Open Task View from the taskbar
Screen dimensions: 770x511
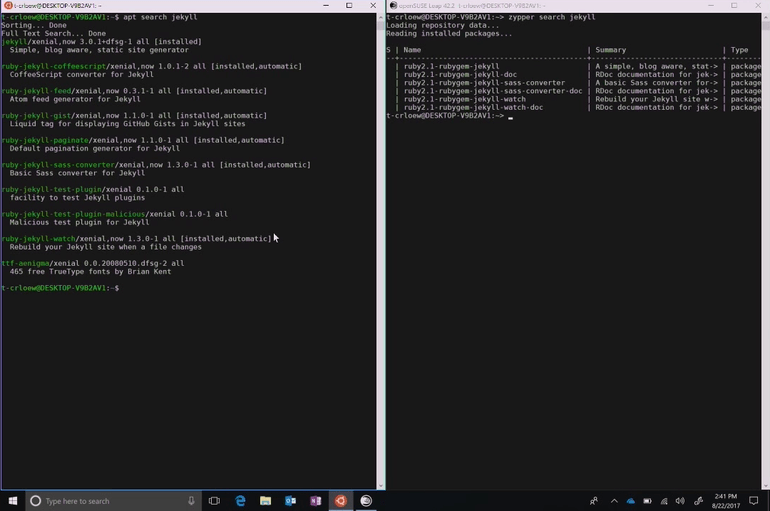click(x=214, y=500)
